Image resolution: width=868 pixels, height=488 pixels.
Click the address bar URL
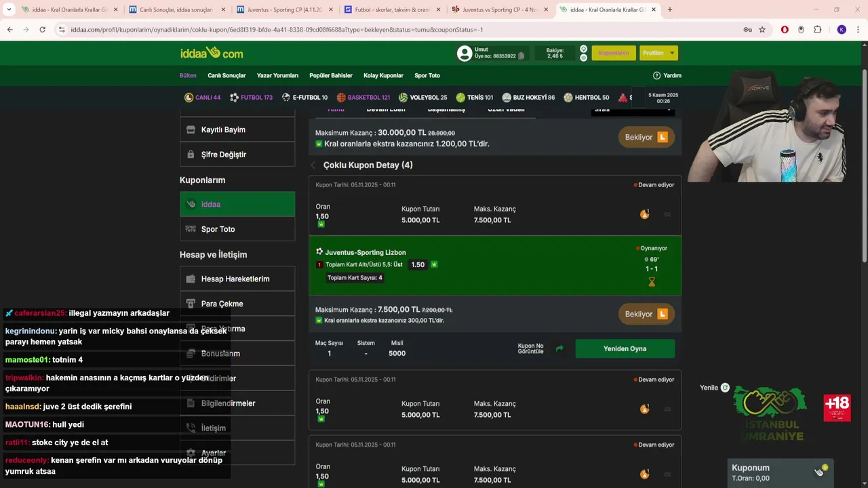pyautogui.click(x=277, y=30)
